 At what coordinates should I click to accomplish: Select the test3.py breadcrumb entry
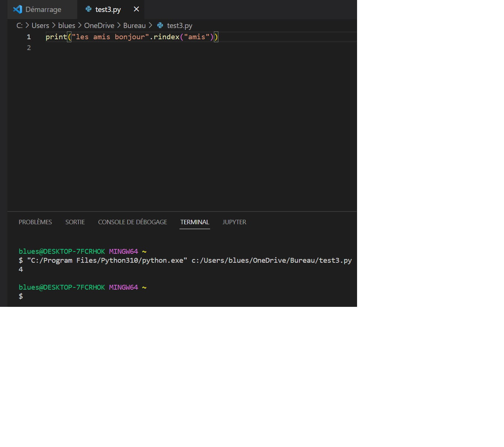click(x=179, y=25)
